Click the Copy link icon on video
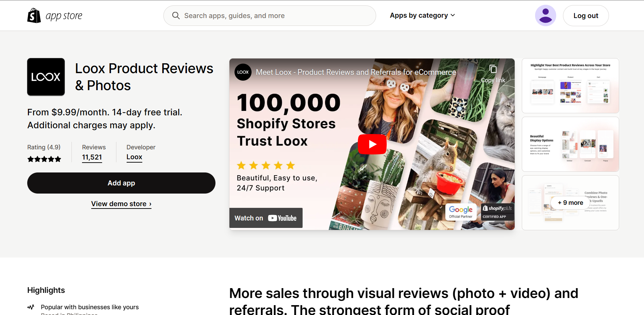The image size is (644, 315). [493, 69]
